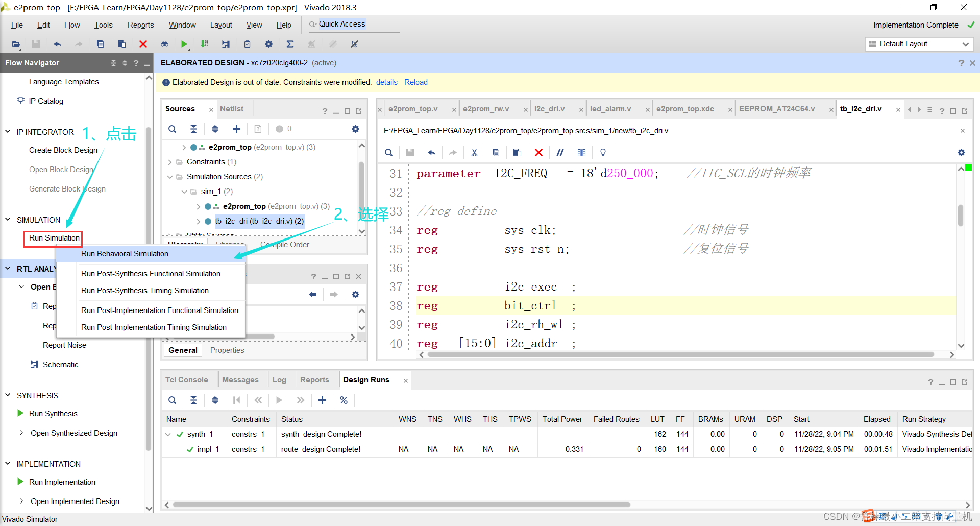This screenshot has width=980, height=526.
Task: Click the search icon in Design Runs toolbar
Action: pyautogui.click(x=173, y=400)
